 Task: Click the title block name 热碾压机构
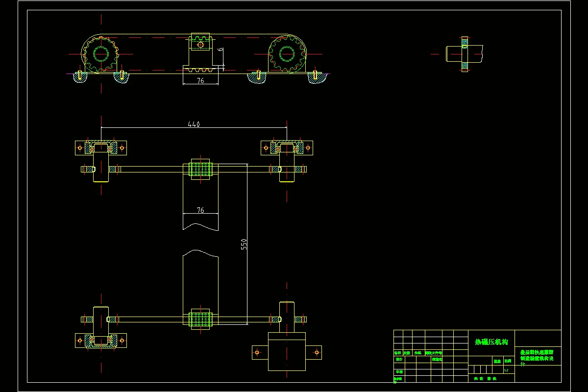[x=491, y=342]
